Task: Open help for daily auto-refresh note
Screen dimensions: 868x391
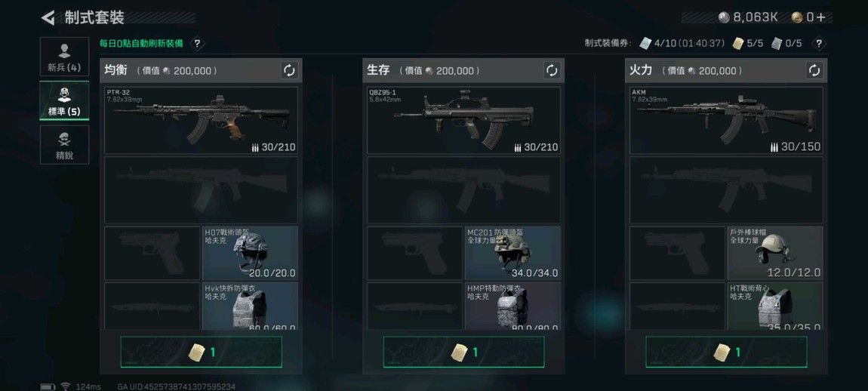Action: (198, 43)
